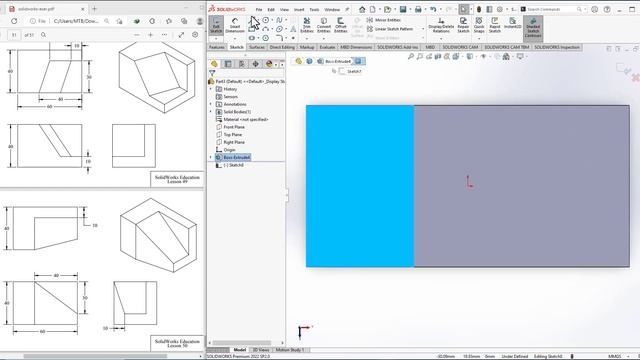Click PDF zoom out minus button

137,35
